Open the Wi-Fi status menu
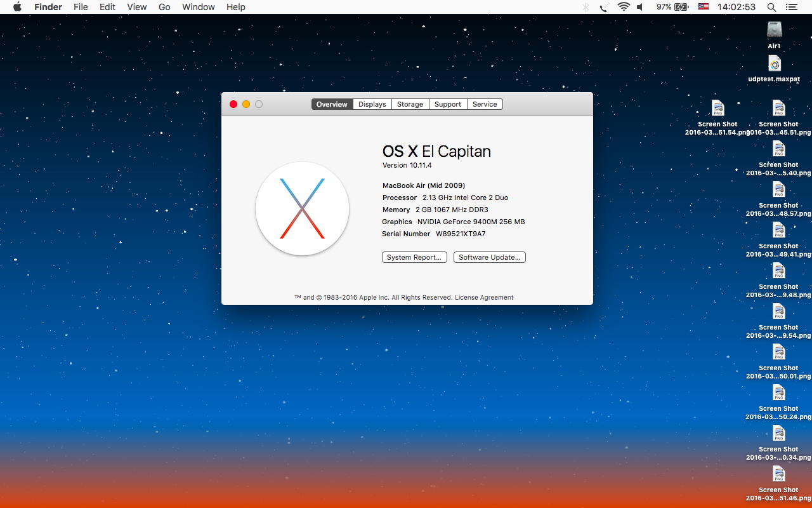The image size is (812, 508). pyautogui.click(x=624, y=7)
